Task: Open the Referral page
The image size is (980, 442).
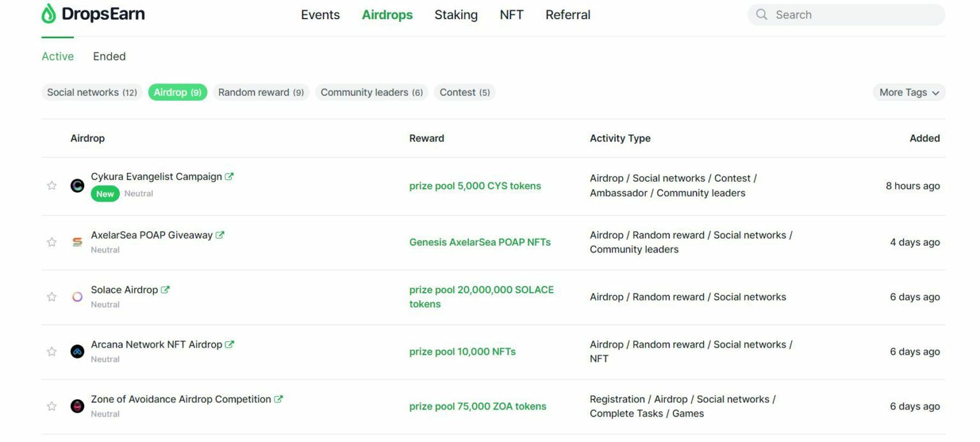Action: [x=568, y=15]
